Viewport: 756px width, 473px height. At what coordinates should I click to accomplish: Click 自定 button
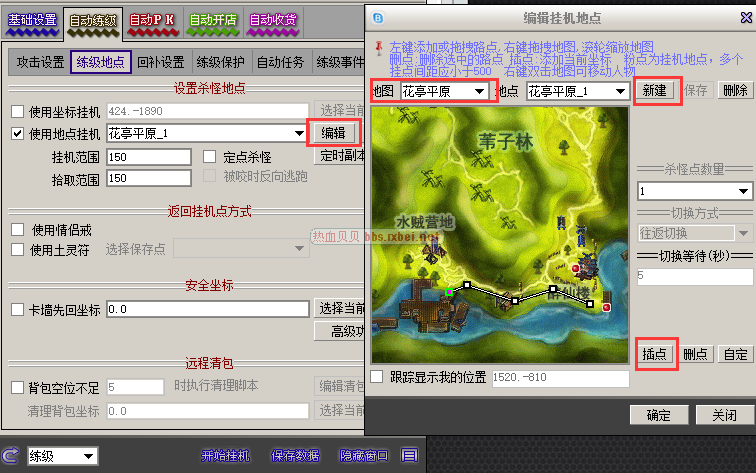click(x=736, y=354)
